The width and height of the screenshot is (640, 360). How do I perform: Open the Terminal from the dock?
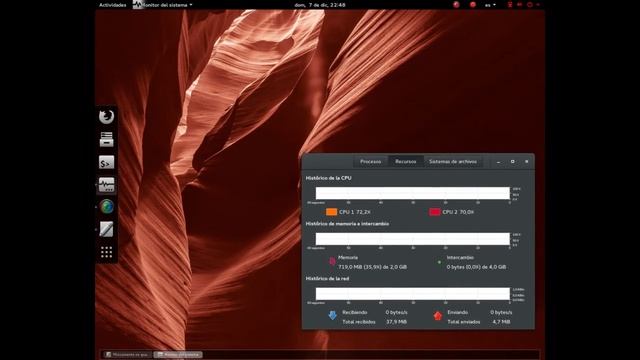point(107,162)
